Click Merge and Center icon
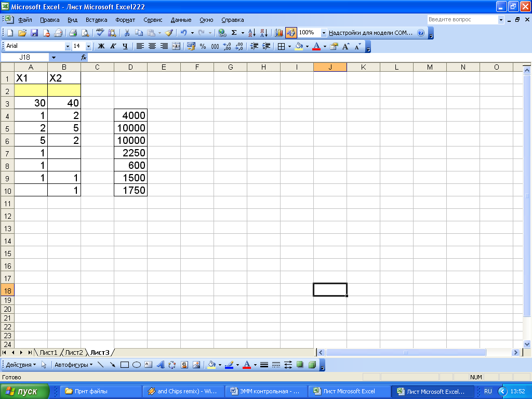 176,46
